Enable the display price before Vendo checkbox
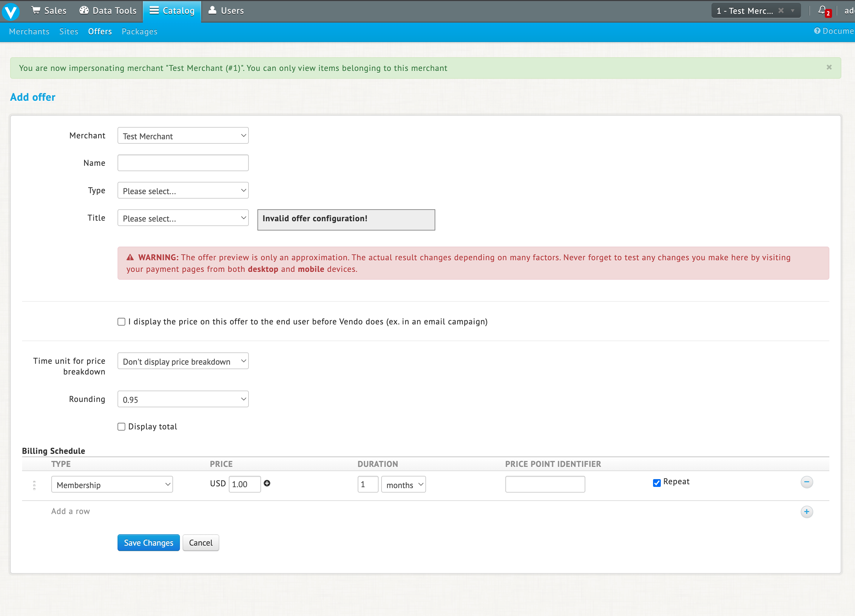The width and height of the screenshot is (855, 616). coord(121,322)
